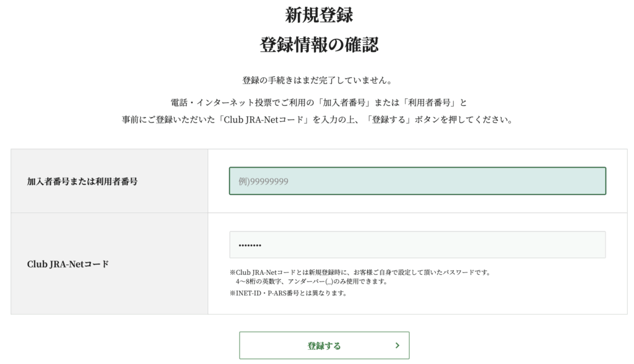634x364 pixels.
Task: Click the 例)99999999 placeholder text
Action: 264,181
